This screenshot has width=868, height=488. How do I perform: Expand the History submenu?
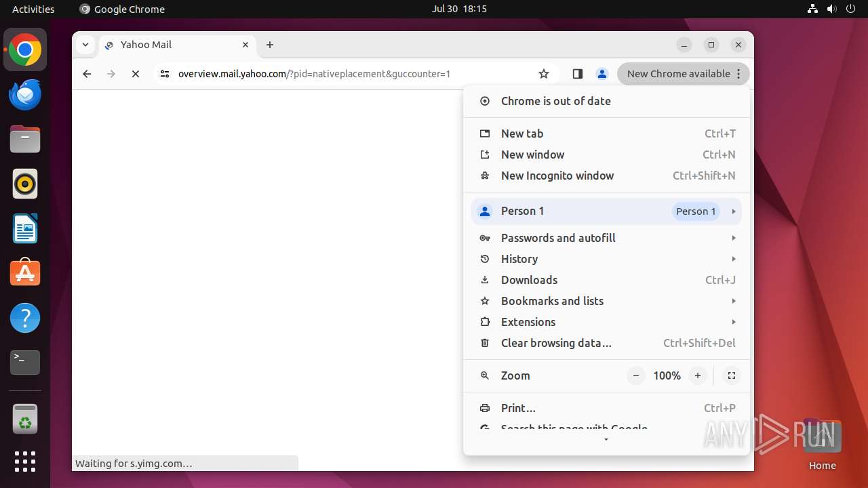607,259
